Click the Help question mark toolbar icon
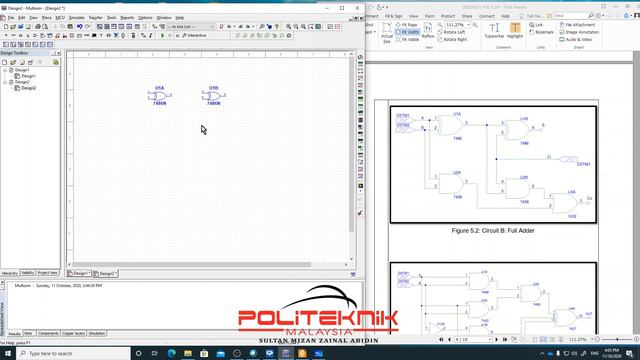This screenshot has width=640, height=360. tap(277, 27)
